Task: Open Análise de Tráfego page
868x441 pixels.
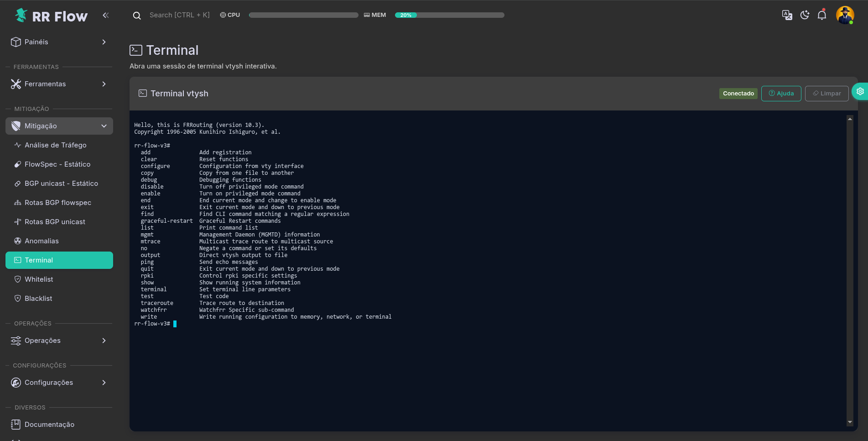Action: (x=55, y=145)
